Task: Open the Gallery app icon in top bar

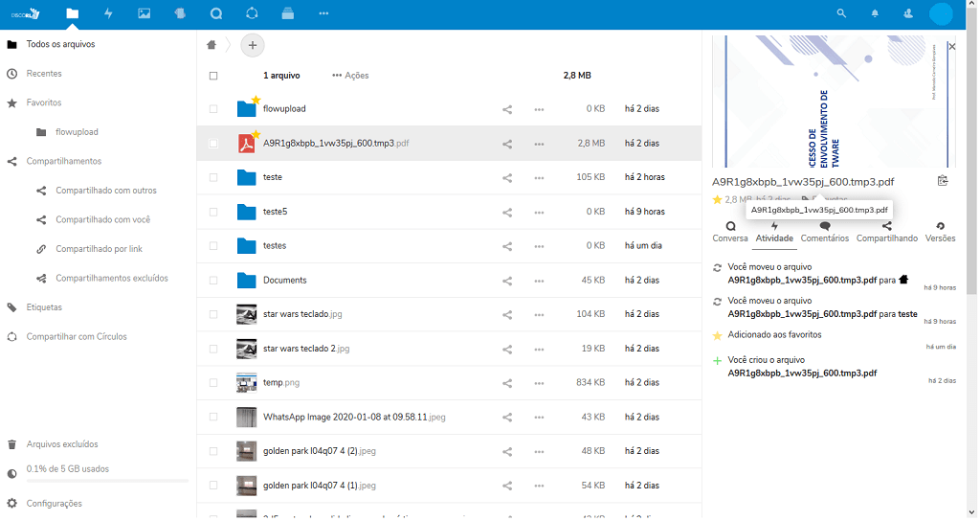Action: click(145, 13)
